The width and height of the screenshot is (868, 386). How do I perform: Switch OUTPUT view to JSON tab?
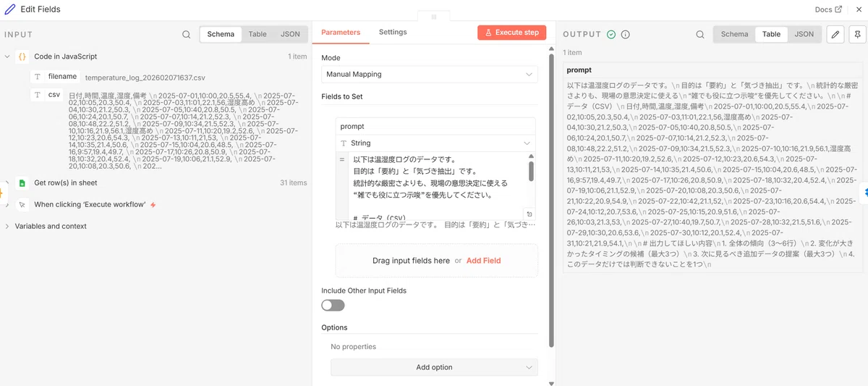[x=804, y=34]
